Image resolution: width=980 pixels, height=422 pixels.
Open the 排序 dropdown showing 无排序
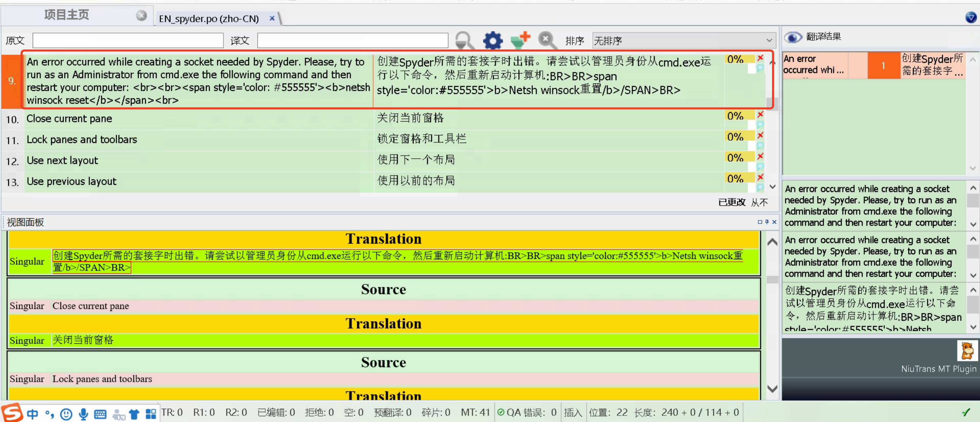coord(683,40)
